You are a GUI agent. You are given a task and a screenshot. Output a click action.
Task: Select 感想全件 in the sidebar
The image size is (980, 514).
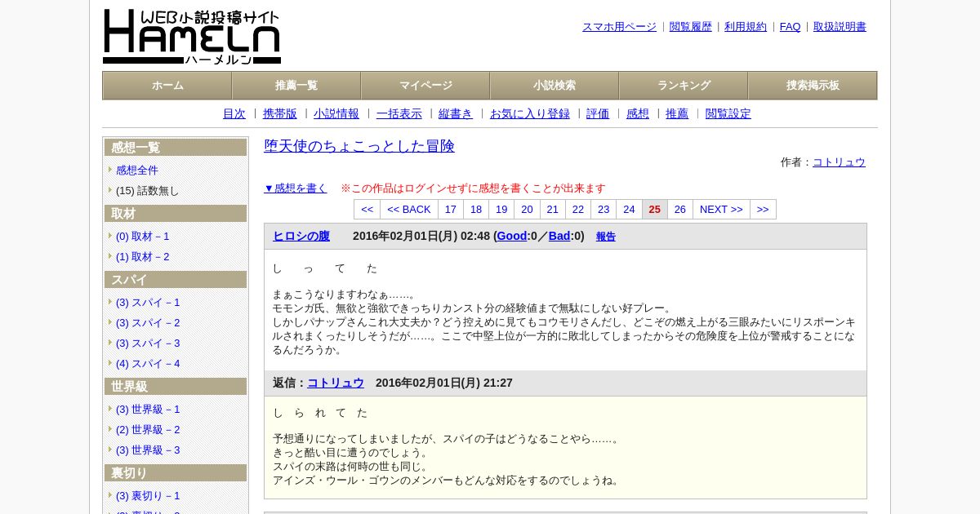click(x=137, y=171)
